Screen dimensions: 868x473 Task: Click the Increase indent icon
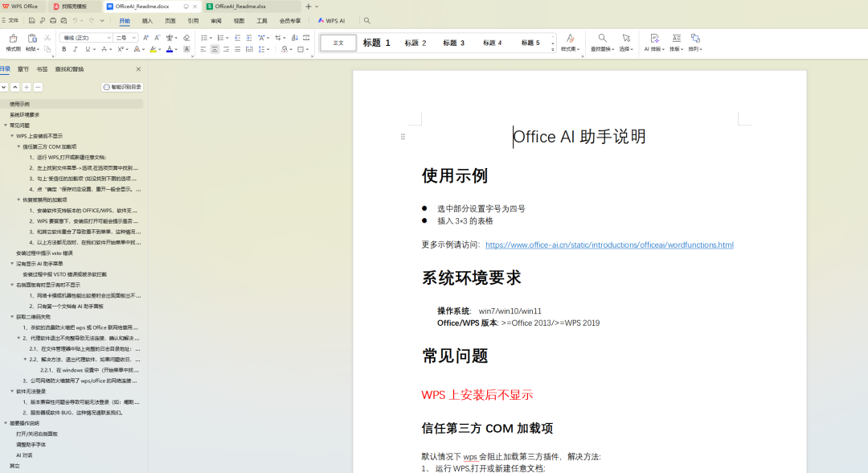tap(249, 38)
